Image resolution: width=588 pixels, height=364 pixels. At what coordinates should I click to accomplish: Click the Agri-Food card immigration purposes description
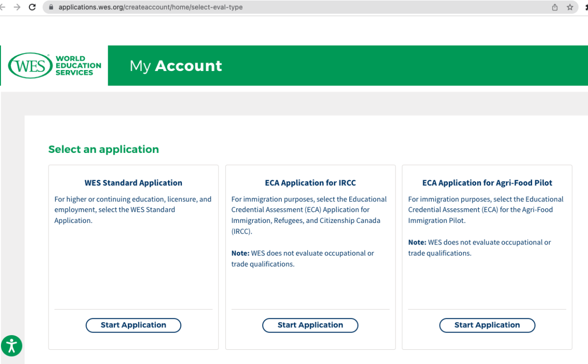(x=486, y=210)
